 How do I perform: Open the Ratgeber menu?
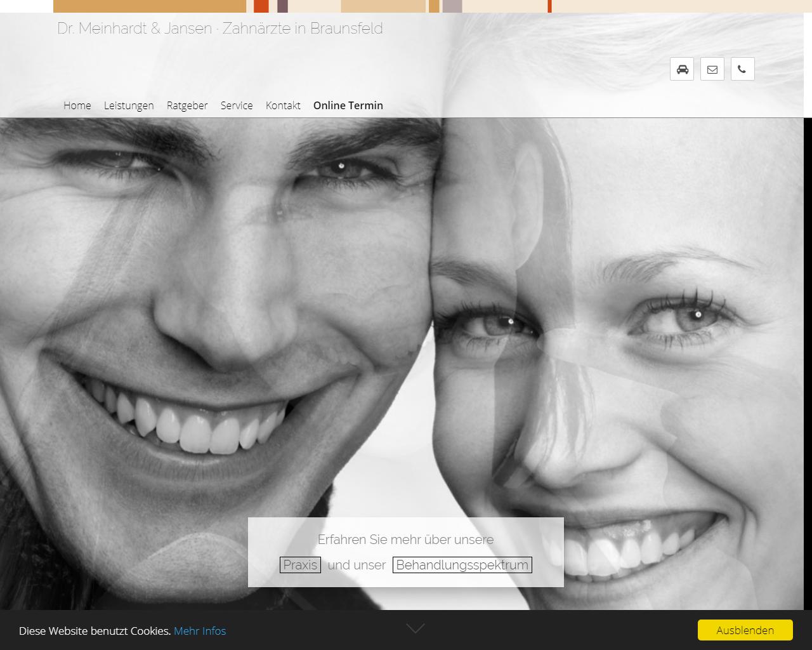point(187,105)
